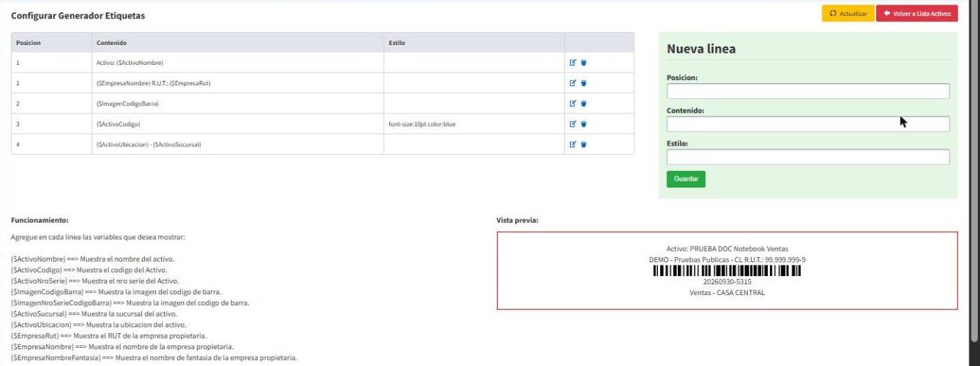
Task: Edit the {$EmpresaNombre} R.U.T. row
Action: 573,83
